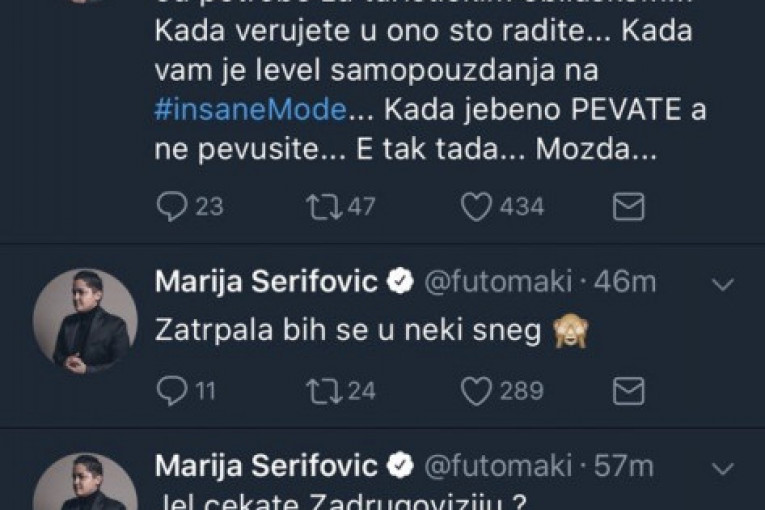Retweet the insaneMode tweet
The image size is (765, 510).
coord(322,207)
